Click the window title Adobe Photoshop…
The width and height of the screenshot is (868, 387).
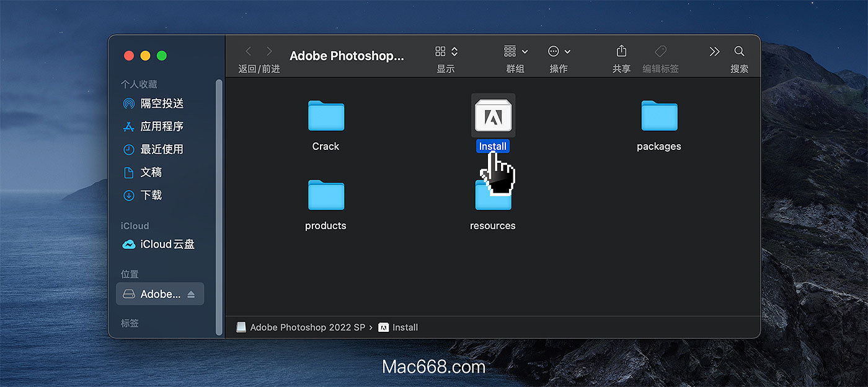tap(347, 56)
